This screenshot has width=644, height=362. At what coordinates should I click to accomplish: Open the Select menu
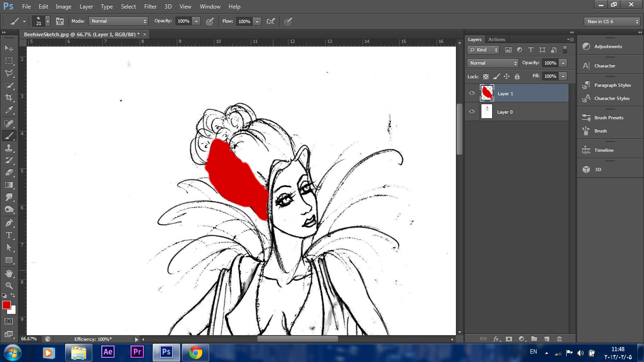tap(128, 7)
